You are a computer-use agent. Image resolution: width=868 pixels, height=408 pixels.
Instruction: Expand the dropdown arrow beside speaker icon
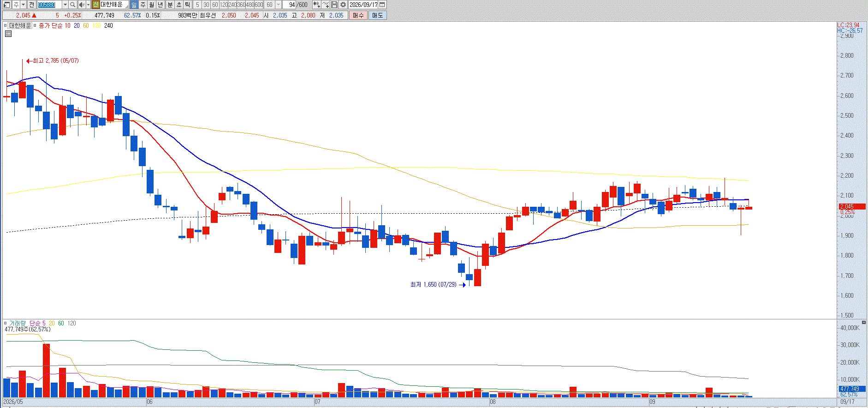[88, 5]
